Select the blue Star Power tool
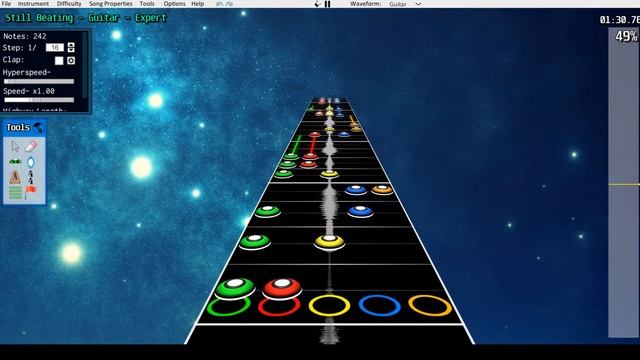Screen dimensions: 640x360 pyautogui.click(x=31, y=162)
